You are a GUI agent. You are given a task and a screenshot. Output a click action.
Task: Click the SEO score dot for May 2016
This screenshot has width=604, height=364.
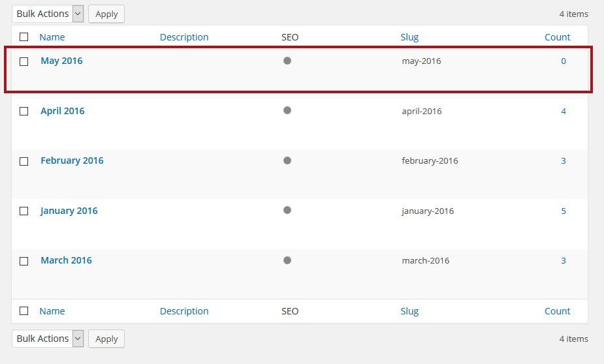coord(287,61)
